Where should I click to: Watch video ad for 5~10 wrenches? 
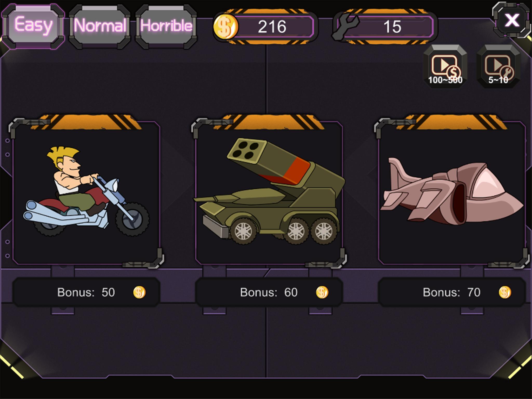pyautogui.click(x=498, y=66)
